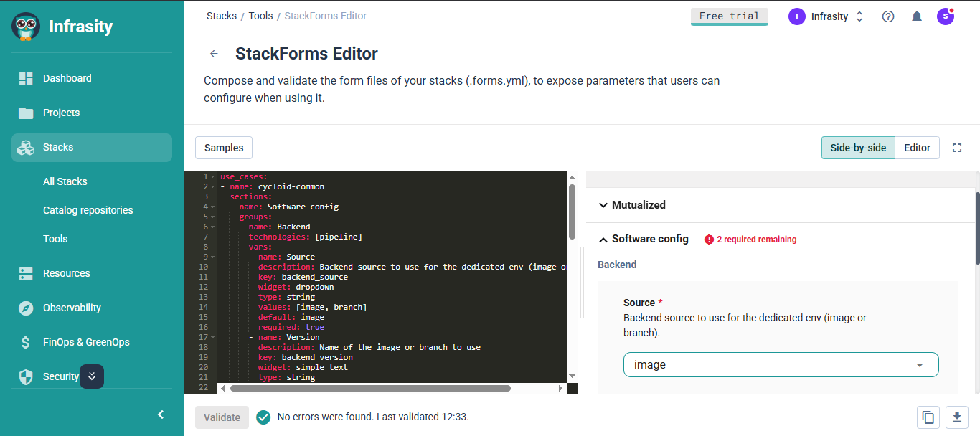Switch to Side-by-side view
980x436 pixels.
point(858,148)
